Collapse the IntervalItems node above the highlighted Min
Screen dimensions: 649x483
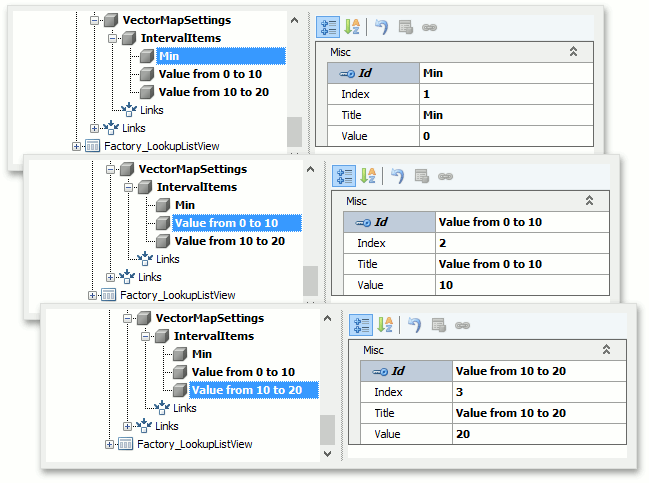pyautogui.click(x=112, y=38)
